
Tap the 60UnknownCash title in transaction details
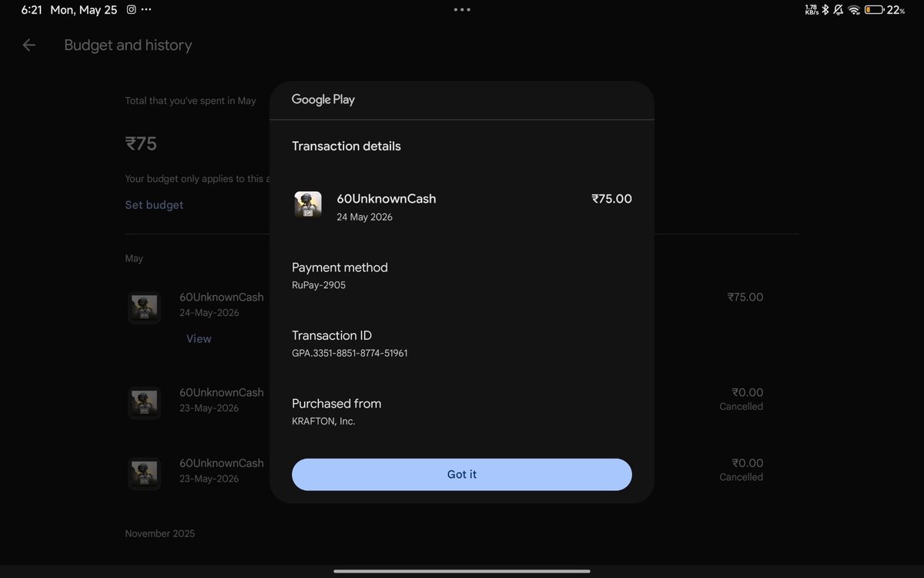[x=387, y=199]
